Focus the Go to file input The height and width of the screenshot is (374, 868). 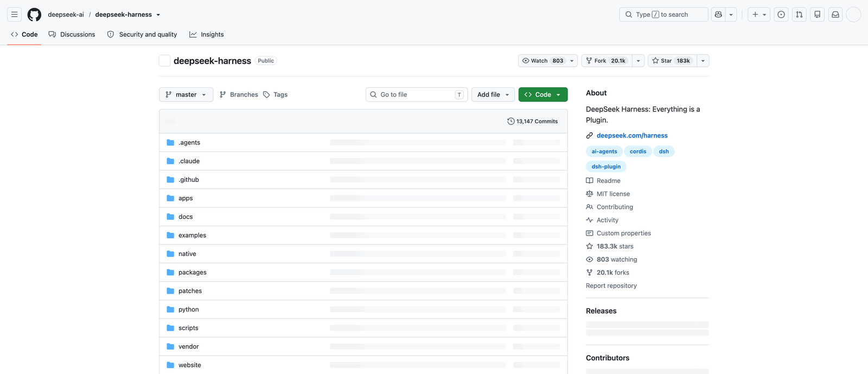[x=417, y=94]
